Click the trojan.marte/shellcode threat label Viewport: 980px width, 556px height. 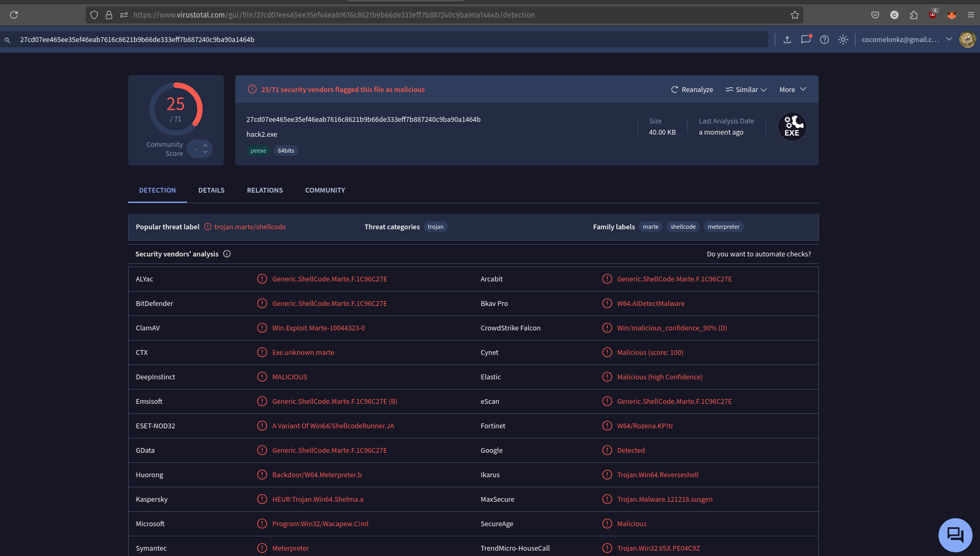[250, 227]
